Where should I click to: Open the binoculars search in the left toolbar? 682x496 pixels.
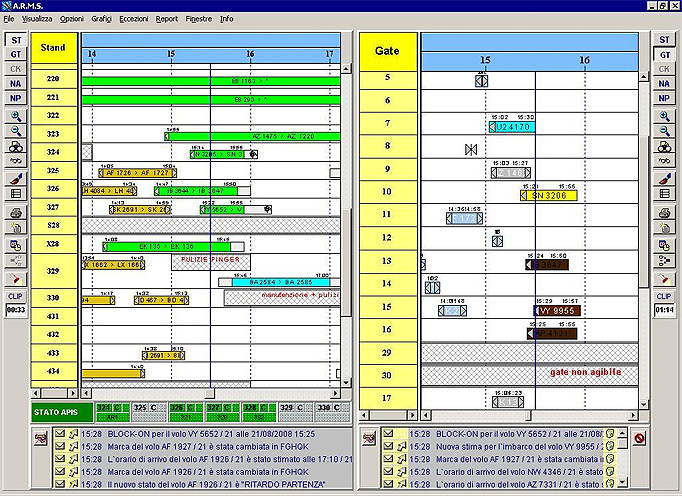pyautogui.click(x=16, y=146)
